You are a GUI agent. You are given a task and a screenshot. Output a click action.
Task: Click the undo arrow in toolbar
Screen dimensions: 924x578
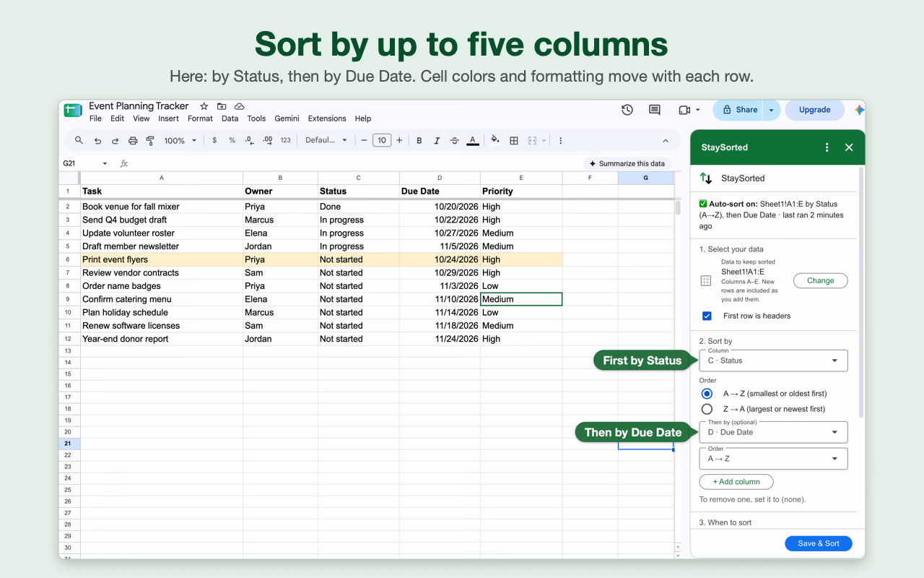pos(97,140)
